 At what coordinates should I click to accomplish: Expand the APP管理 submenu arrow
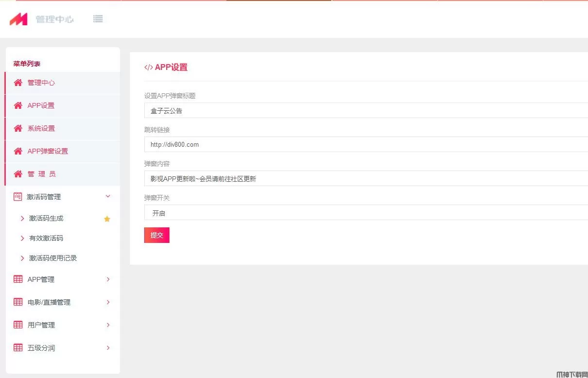[108, 279]
